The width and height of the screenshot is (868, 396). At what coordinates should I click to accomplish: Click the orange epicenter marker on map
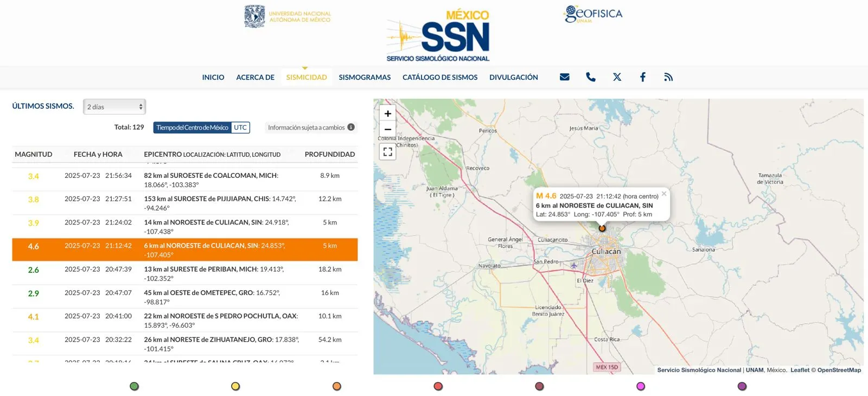point(602,228)
